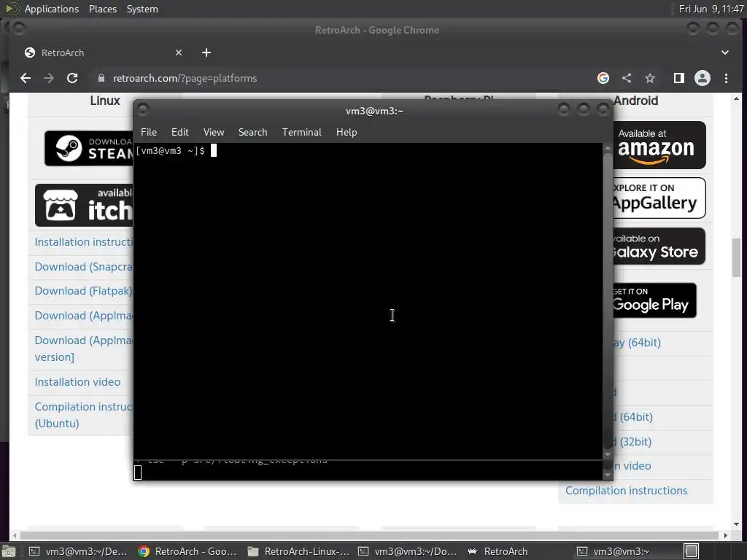Click Available at Amazon badge
The width and height of the screenshot is (747, 560).
pyautogui.click(x=659, y=145)
